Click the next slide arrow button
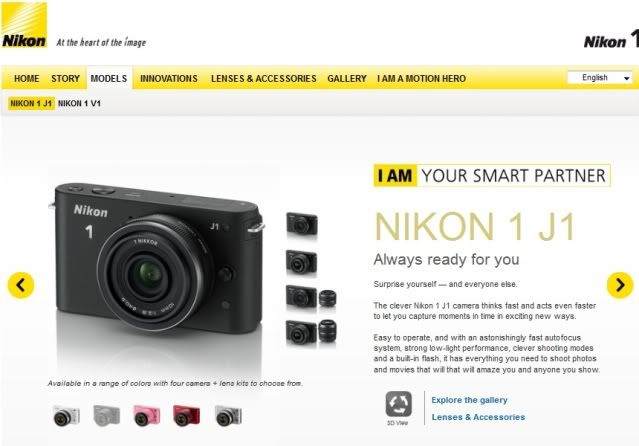639x446 pixels. tap(620, 285)
